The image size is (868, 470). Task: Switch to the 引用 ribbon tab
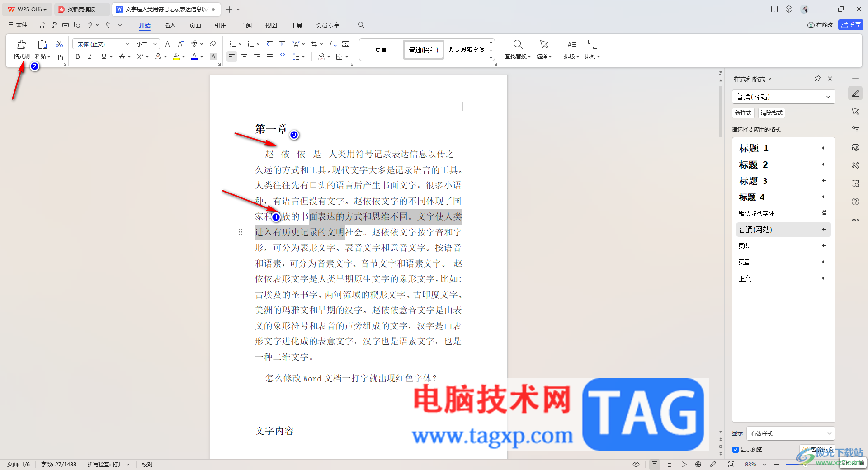tap(221, 25)
